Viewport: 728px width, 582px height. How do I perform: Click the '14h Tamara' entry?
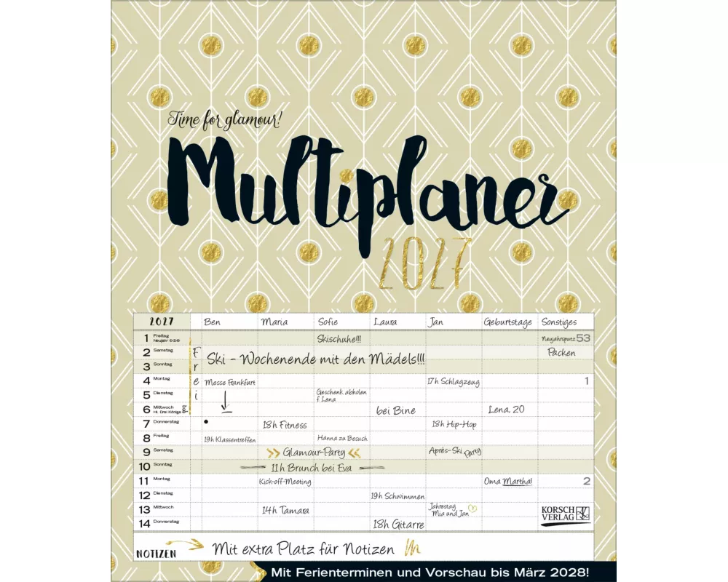tap(285, 510)
